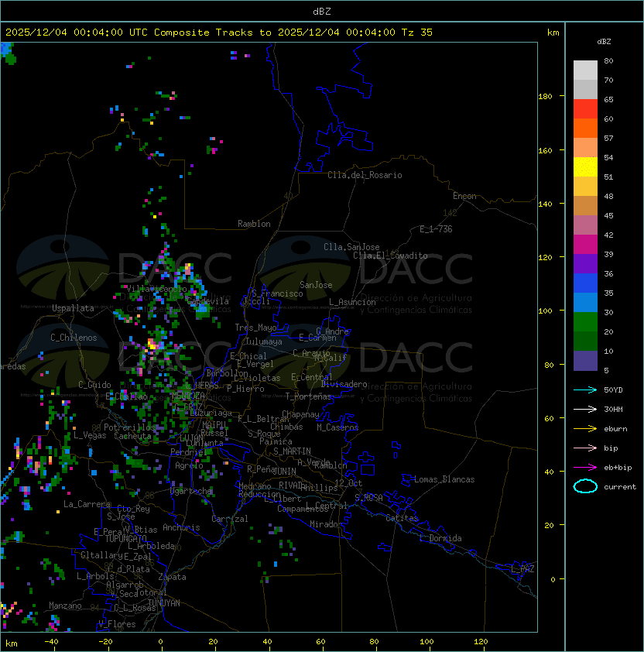Click the 'dBZ' heading above color scale
This screenshot has height=652, width=644.
point(604,42)
